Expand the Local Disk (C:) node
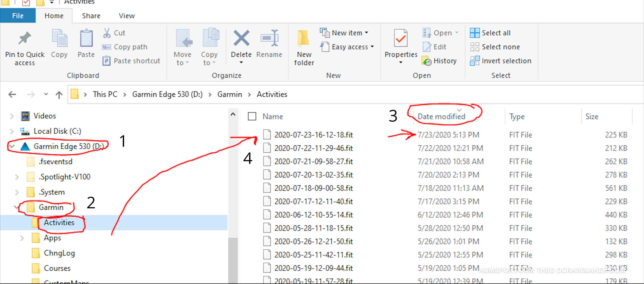 coord(11,131)
